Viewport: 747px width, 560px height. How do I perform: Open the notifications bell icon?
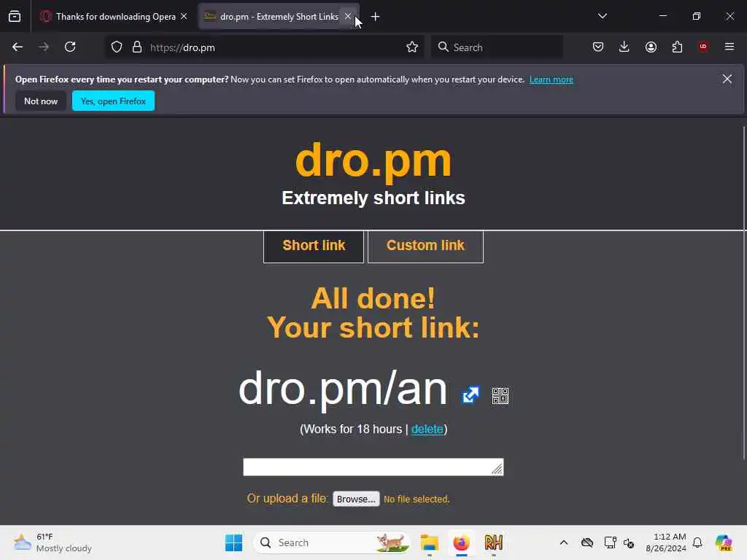(697, 542)
